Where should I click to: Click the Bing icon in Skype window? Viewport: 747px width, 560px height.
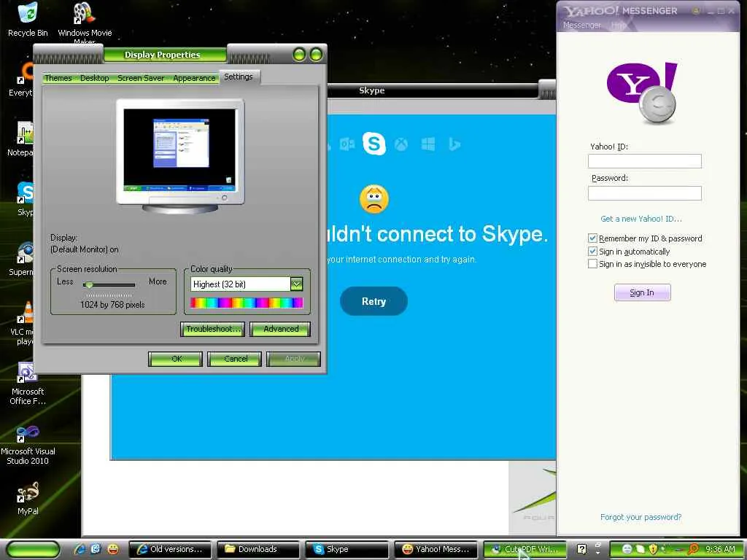click(454, 144)
